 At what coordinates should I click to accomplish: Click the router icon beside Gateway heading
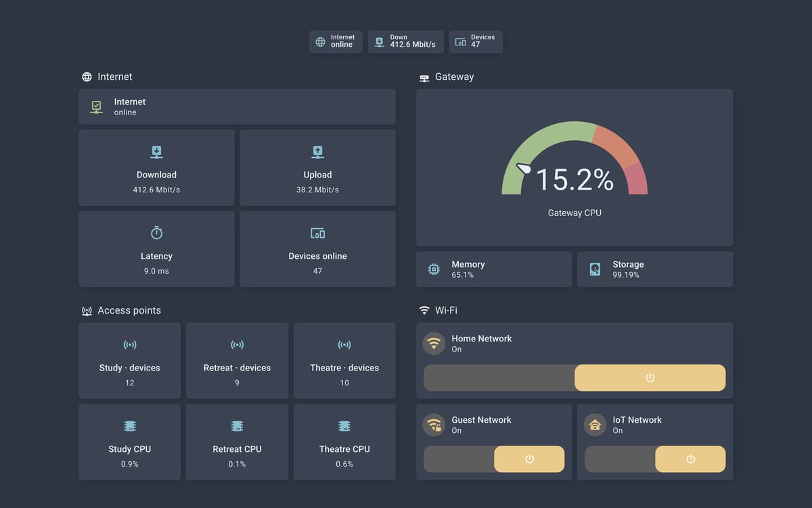click(424, 78)
